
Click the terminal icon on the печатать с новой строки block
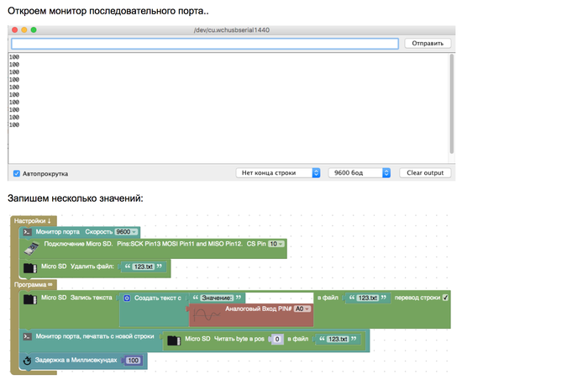(x=27, y=336)
